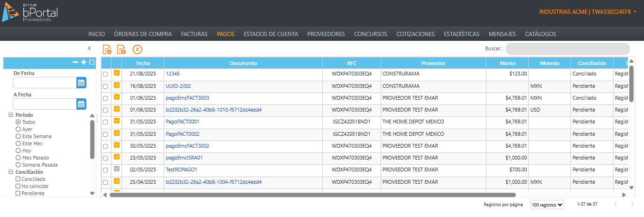
Task: Select the Todos period radio button
Action: coord(18,122)
